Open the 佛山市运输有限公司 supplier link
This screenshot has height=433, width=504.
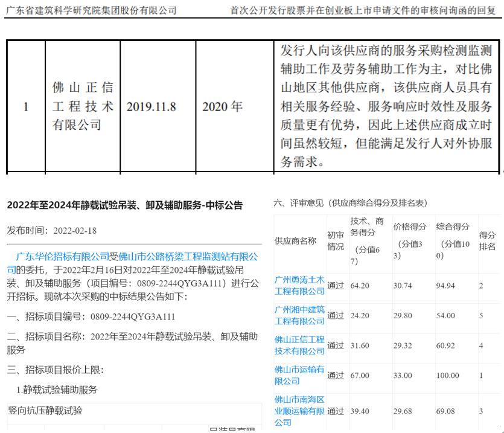[x=299, y=374]
